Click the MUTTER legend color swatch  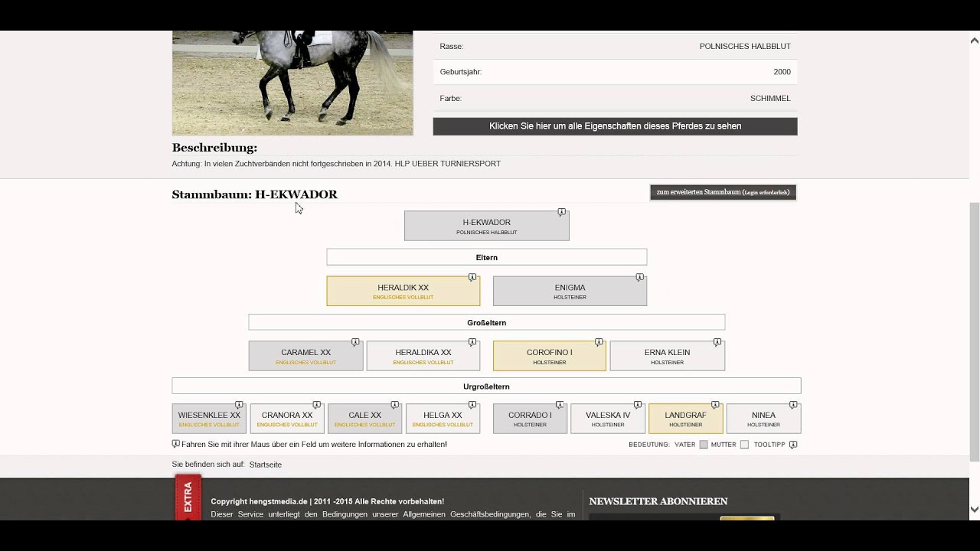[744, 445]
